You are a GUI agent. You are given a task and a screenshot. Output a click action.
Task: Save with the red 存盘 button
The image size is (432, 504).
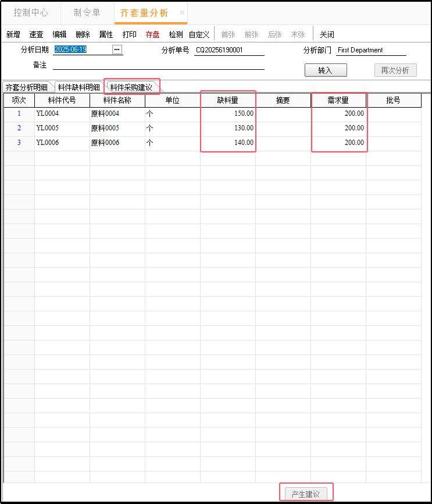152,34
